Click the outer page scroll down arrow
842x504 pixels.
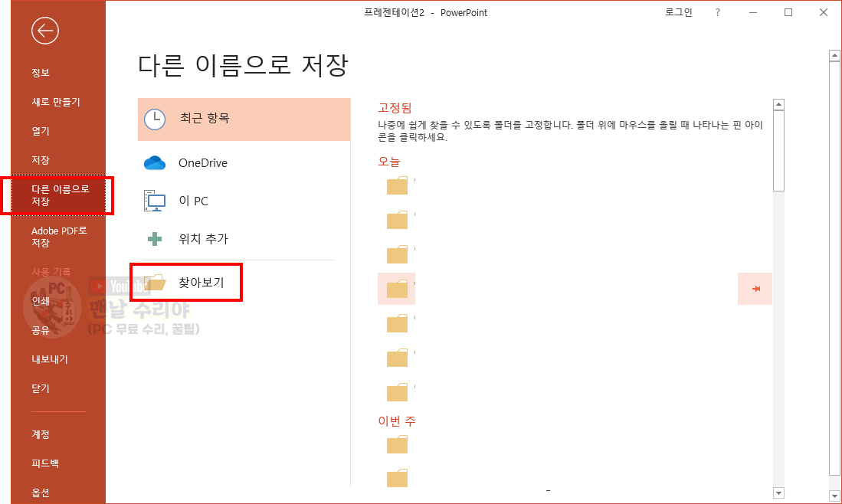pos(834,497)
